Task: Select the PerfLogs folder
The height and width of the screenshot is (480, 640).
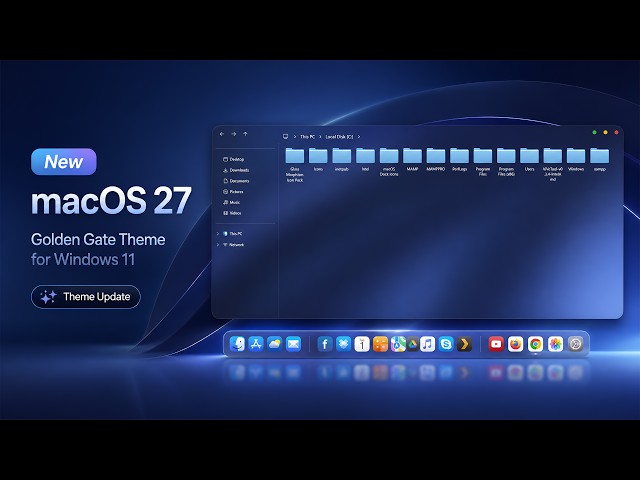Action: point(459,160)
